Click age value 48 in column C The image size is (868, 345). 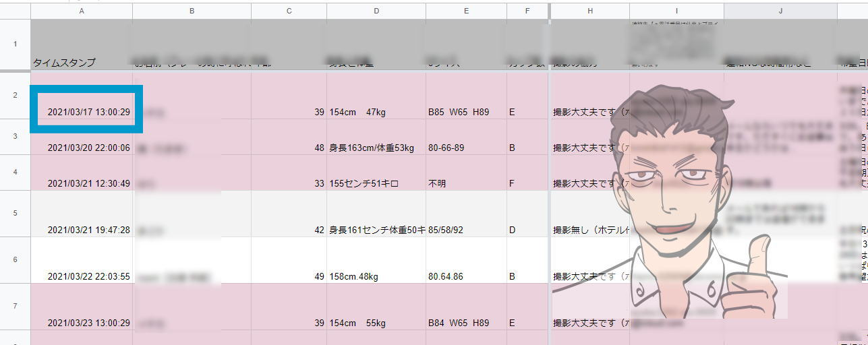coord(289,148)
